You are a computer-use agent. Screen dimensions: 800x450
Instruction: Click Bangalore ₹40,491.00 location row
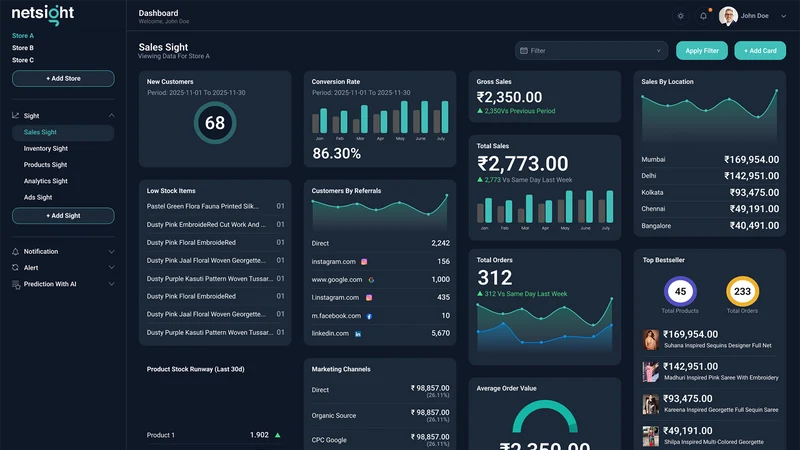(x=710, y=226)
